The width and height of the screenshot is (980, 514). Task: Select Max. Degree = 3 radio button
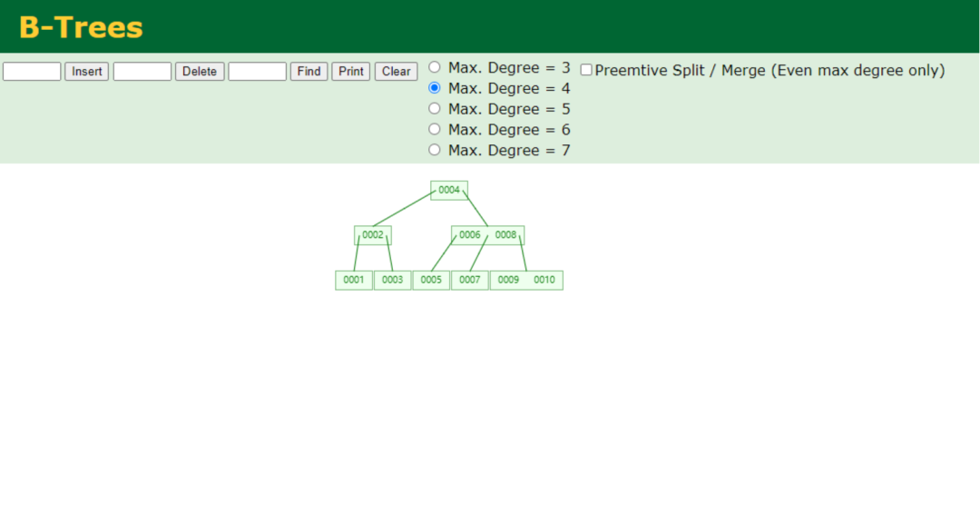click(x=435, y=67)
